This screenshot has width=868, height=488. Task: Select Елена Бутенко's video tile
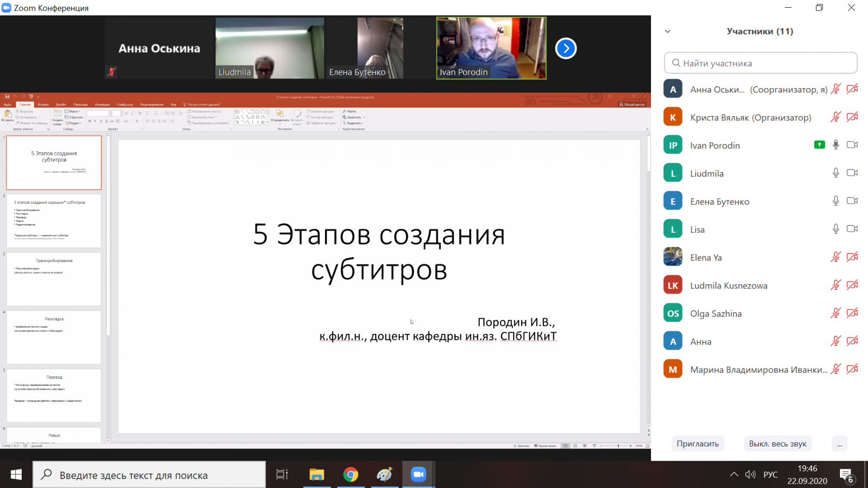[x=380, y=48]
